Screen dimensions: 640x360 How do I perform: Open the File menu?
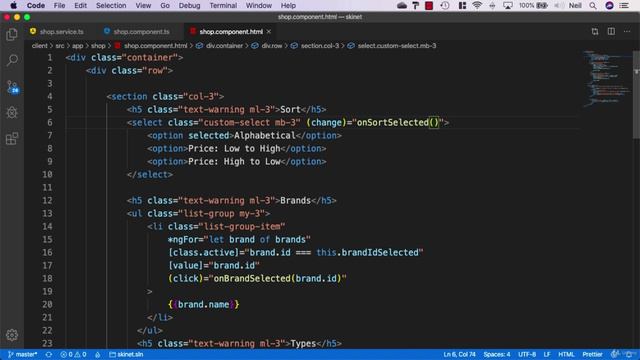pos(59,5)
